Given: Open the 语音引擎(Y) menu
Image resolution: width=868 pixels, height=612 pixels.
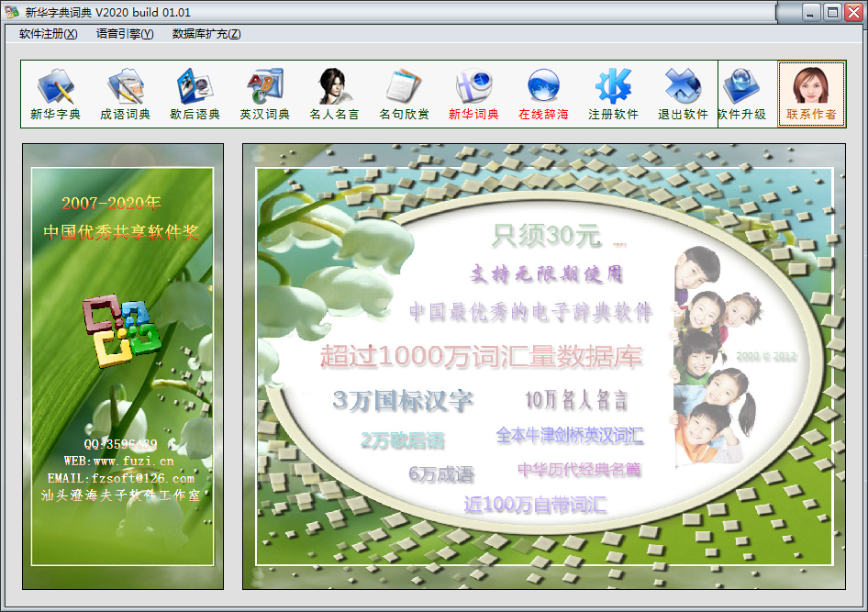Looking at the screenshot, I should [125, 34].
